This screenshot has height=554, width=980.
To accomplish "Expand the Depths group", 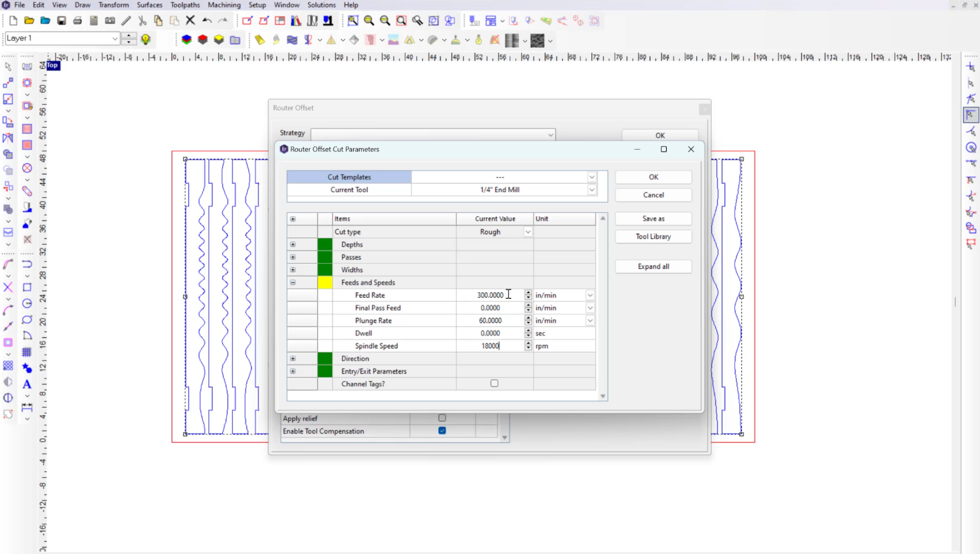I will pyautogui.click(x=293, y=245).
